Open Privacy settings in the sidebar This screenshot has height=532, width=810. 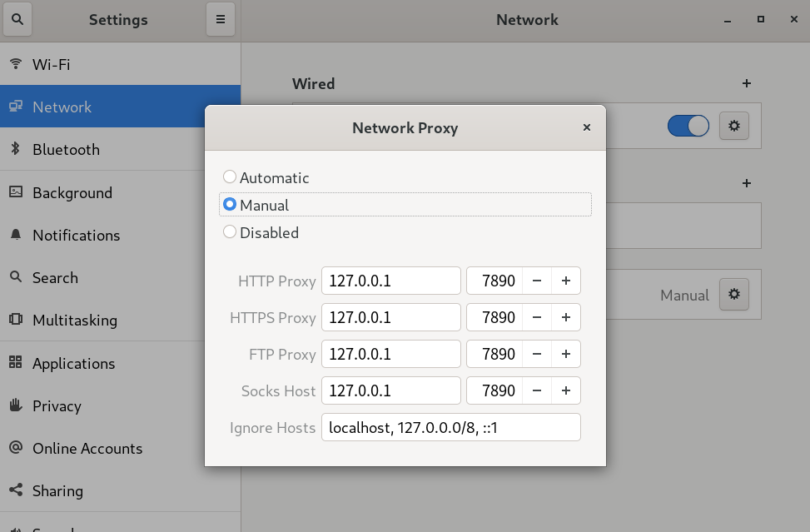[57, 406]
